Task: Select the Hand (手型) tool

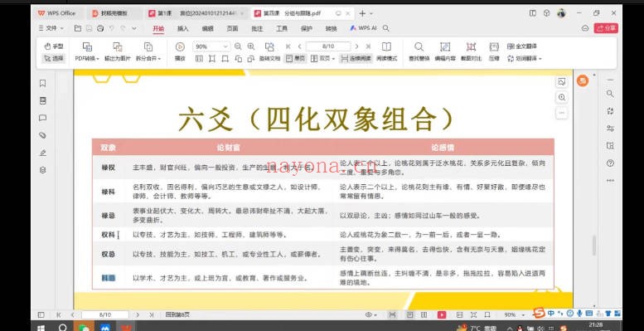Action: point(53,46)
